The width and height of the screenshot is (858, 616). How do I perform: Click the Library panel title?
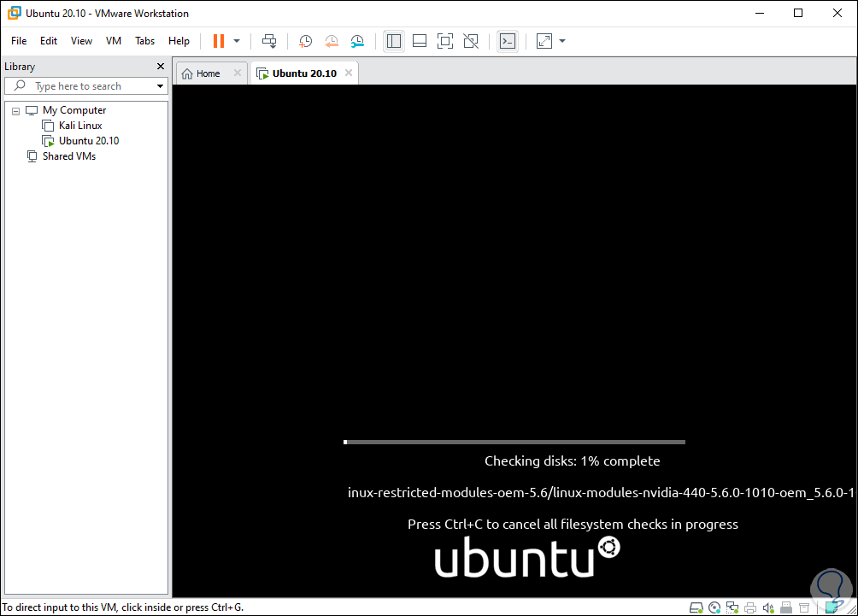[20, 66]
